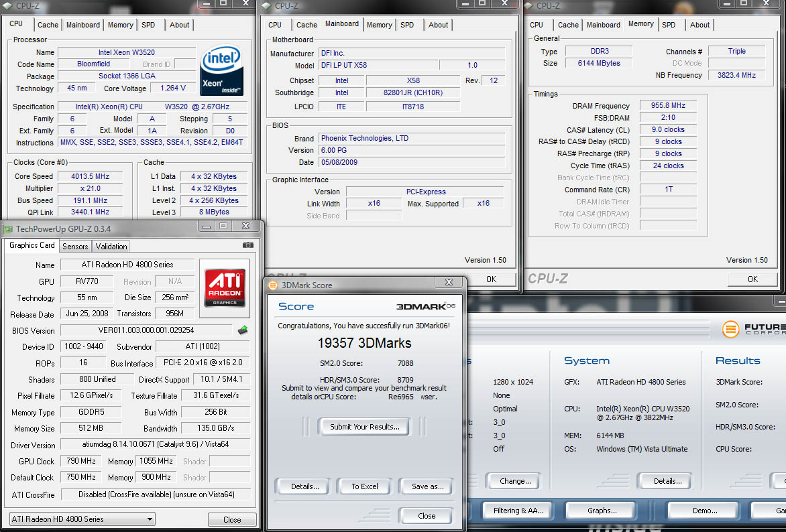The width and height of the screenshot is (786, 532).
Task: Click the GPU name ATI Radeon HD 4800 Series field
Action: point(127,265)
